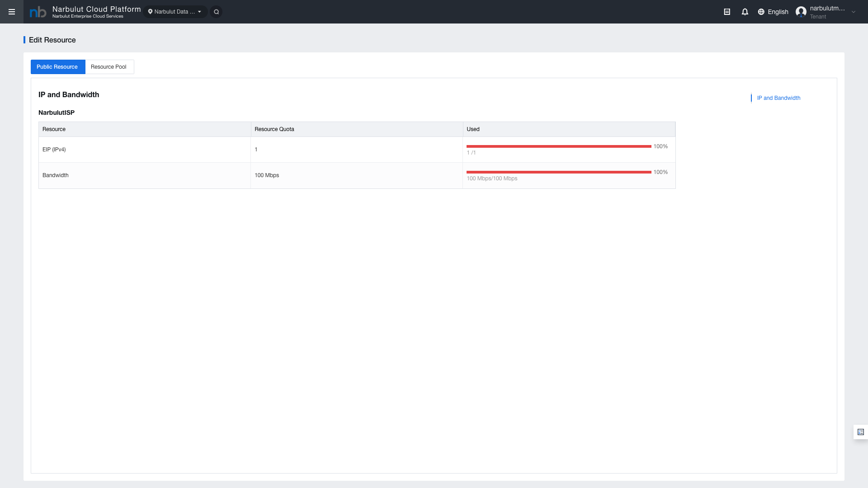Click the 100 Mbps quota value
The height and width of the screenshot is (488, 868).
(267, 175)
